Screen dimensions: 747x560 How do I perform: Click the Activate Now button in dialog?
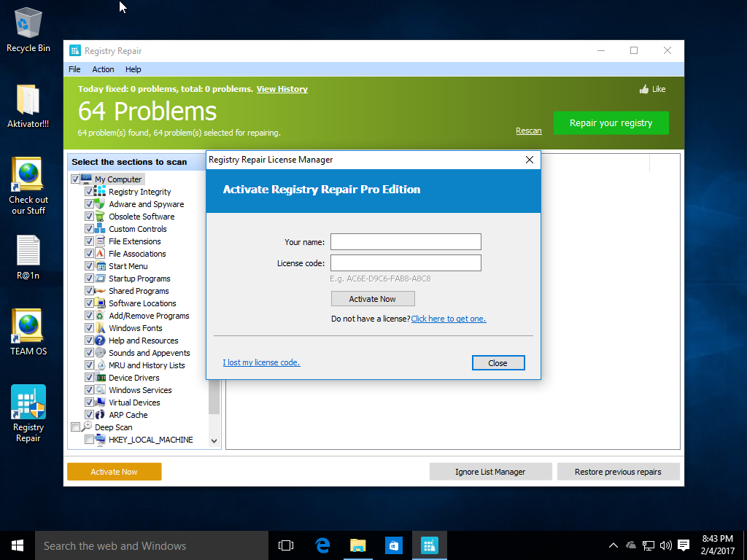point(373,298)
